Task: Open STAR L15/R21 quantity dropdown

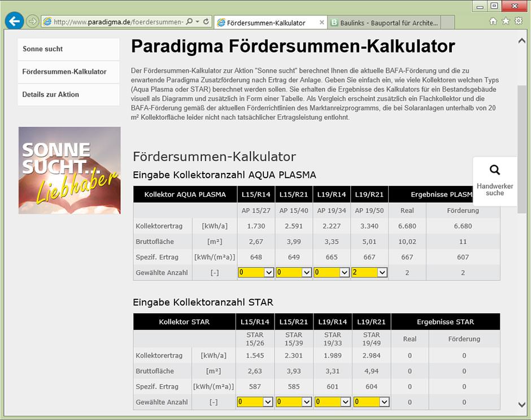Action: [294, 402]
